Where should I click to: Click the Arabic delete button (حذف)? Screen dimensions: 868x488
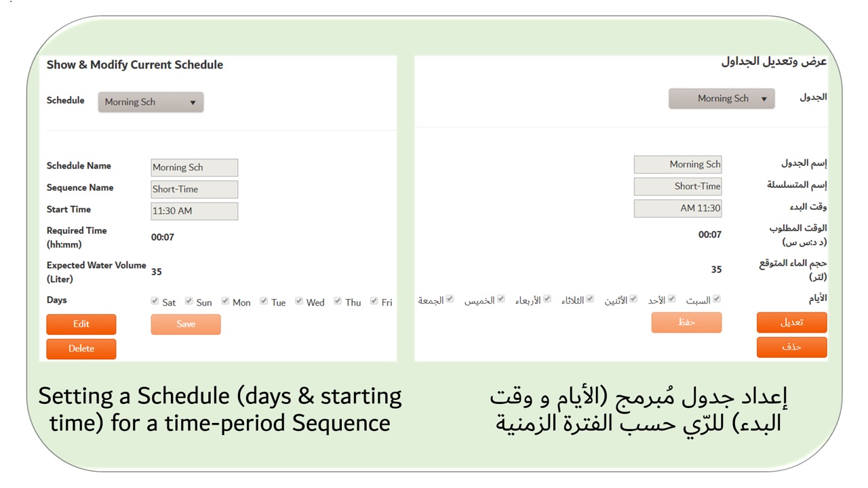(x=791, y=347)
